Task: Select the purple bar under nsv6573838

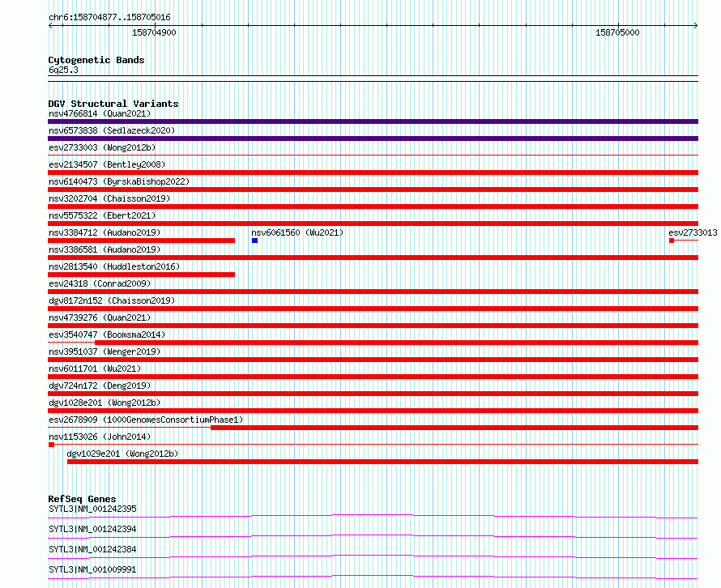Action: point(373,138)
